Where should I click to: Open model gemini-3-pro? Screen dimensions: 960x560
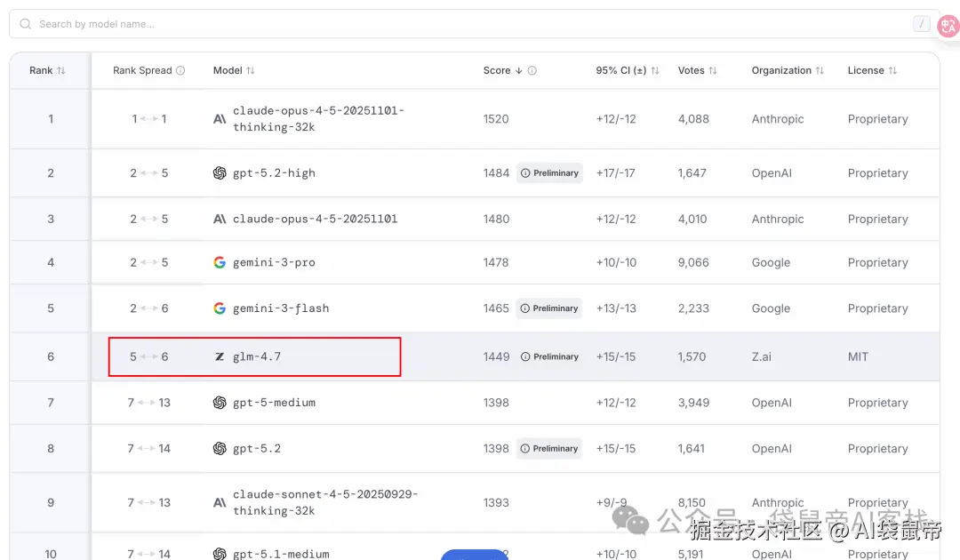pos(274,262)
